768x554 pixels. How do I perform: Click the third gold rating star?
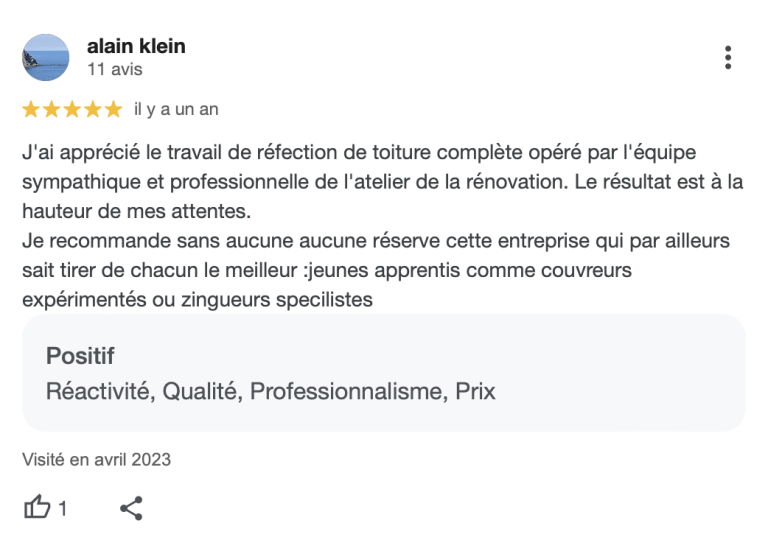tap(72, 109)
